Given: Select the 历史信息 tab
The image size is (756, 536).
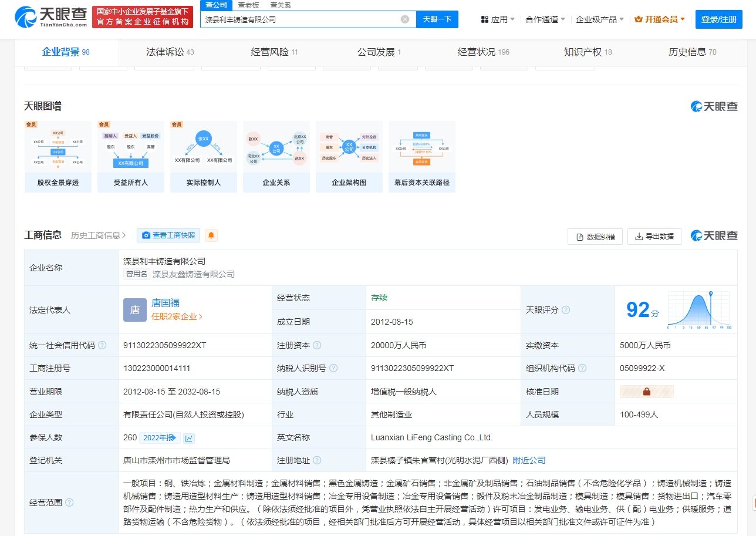Looking at the screenshot, I should click(x=693, y=52).
